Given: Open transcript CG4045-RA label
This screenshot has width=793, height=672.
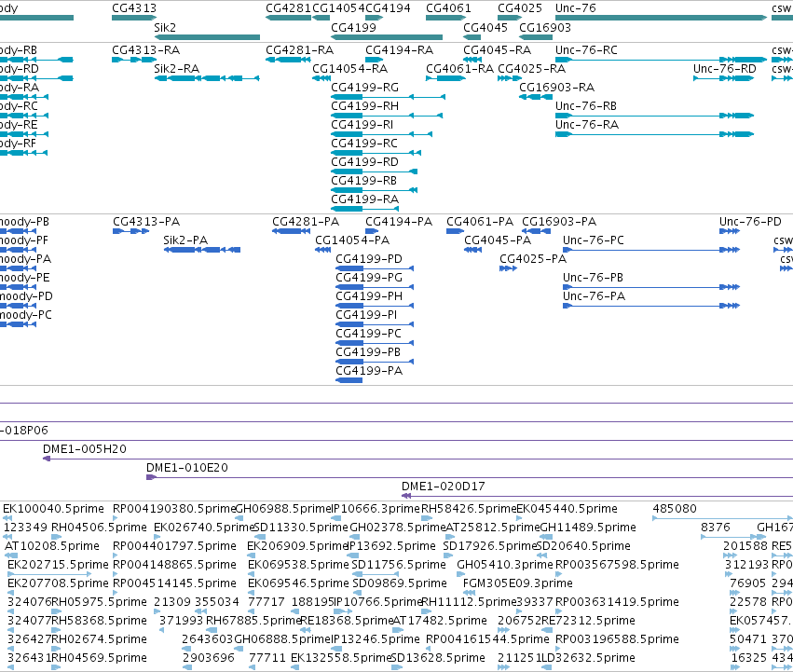Looking at the screenshot, I should pos(498,50).
